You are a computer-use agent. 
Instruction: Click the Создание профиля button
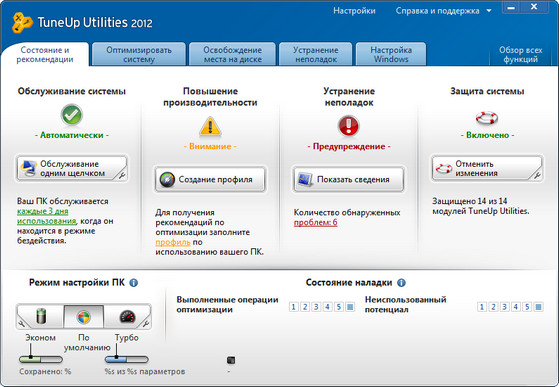pos(210,179)
